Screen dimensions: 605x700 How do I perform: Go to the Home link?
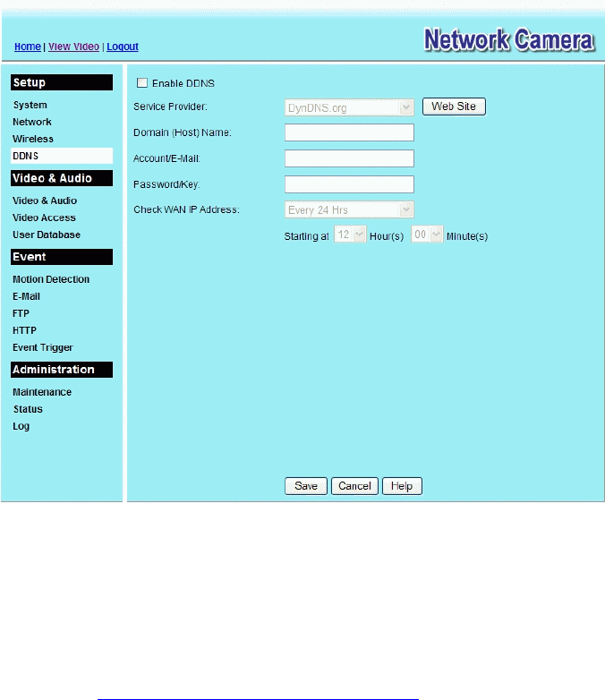point(27,47)
